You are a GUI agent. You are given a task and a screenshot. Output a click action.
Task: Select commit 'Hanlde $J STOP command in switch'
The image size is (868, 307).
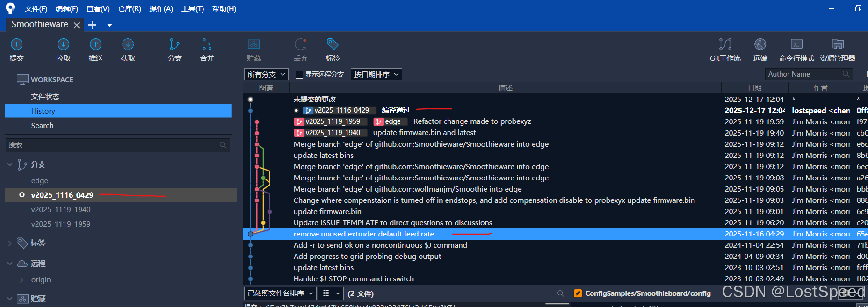point(556,278)
